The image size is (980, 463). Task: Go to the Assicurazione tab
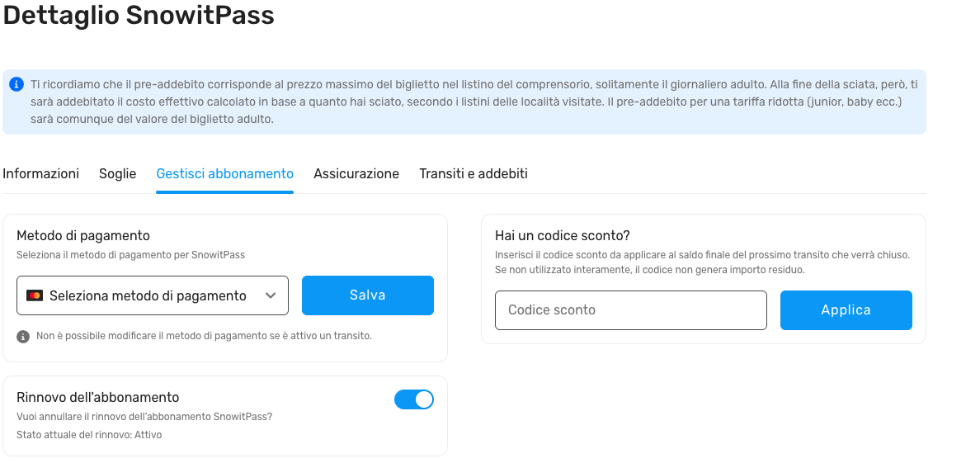(356, 173)
